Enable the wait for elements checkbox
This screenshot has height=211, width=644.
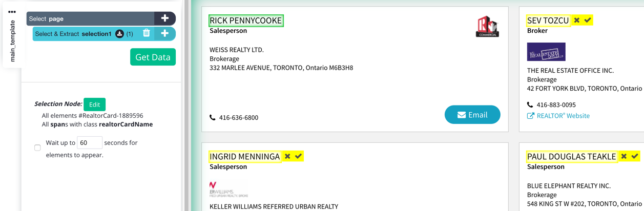tap(37, 148)
